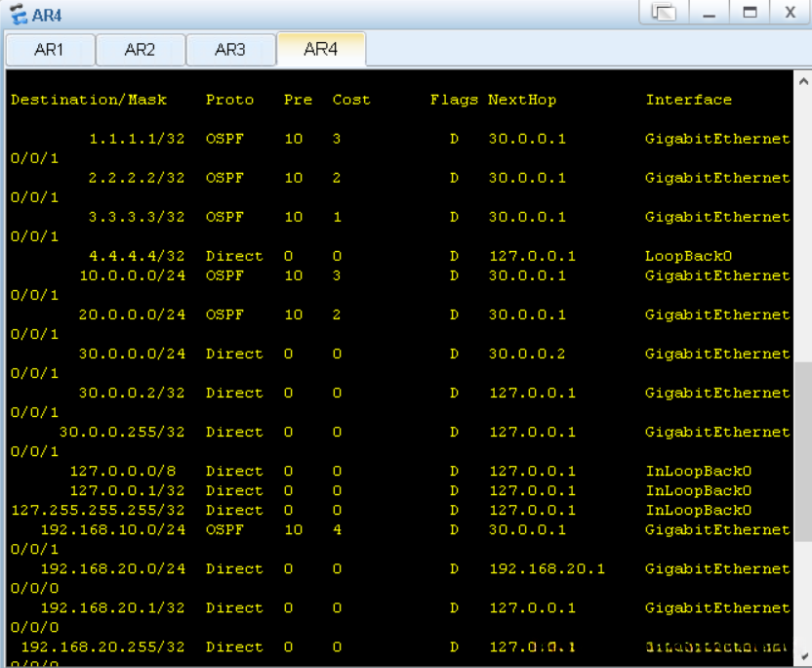Select the AR4 tab
Screen dimensions: 812x668
click(321, 49)
